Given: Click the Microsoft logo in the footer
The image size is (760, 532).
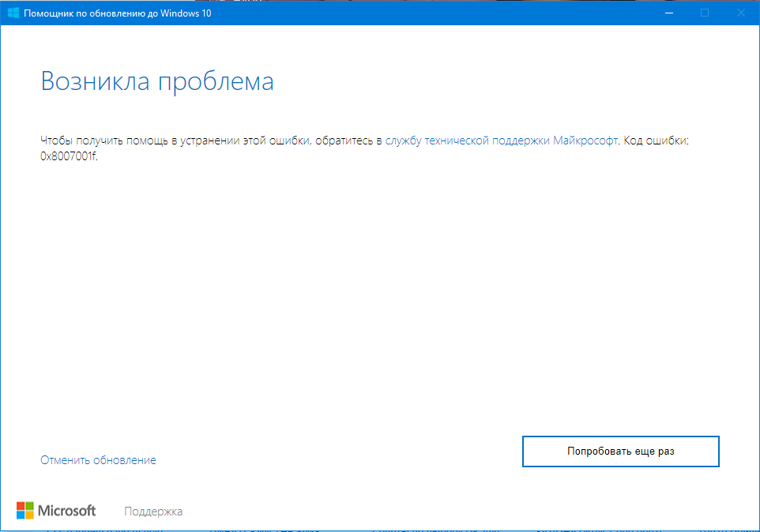Looking at the screenshot, I should coord(56,511).
